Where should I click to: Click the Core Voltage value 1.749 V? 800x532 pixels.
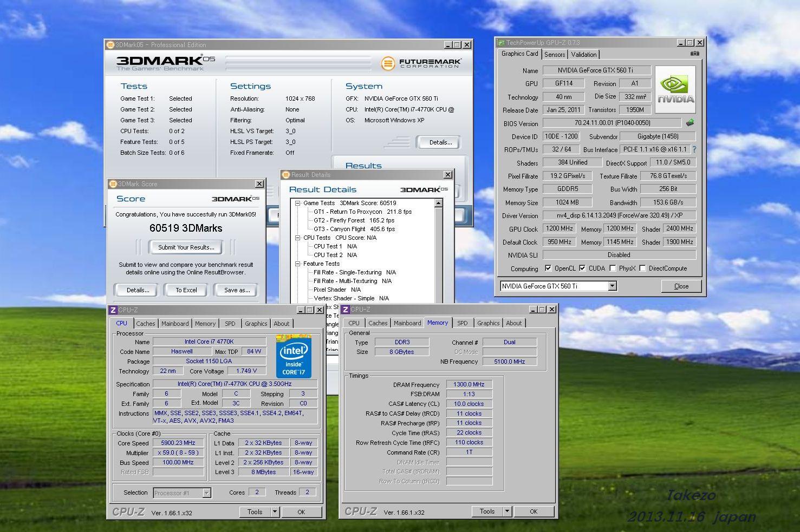(246, 371)
